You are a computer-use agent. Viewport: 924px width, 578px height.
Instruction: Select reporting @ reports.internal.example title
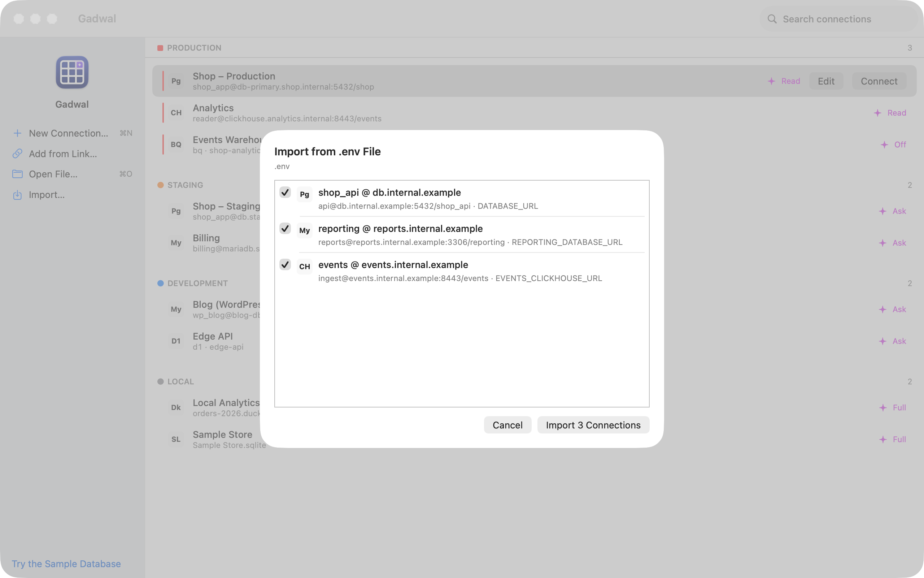tap(401, 229)
